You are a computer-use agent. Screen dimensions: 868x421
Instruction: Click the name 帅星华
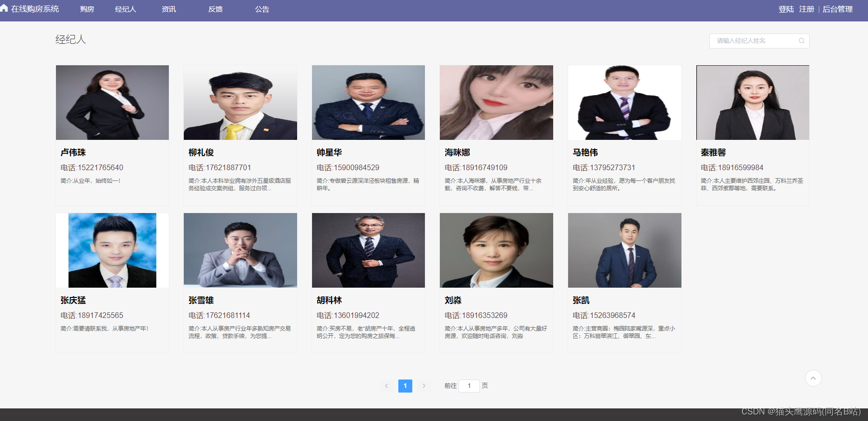[329, 152]
